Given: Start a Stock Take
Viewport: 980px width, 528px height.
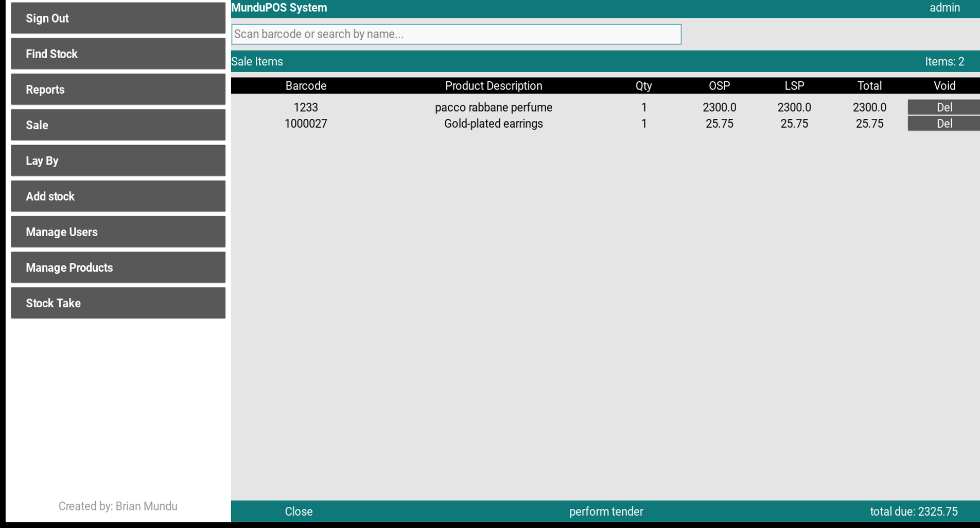Looking at the screenshot, I should pyautogui.click(x=117, y=303).
